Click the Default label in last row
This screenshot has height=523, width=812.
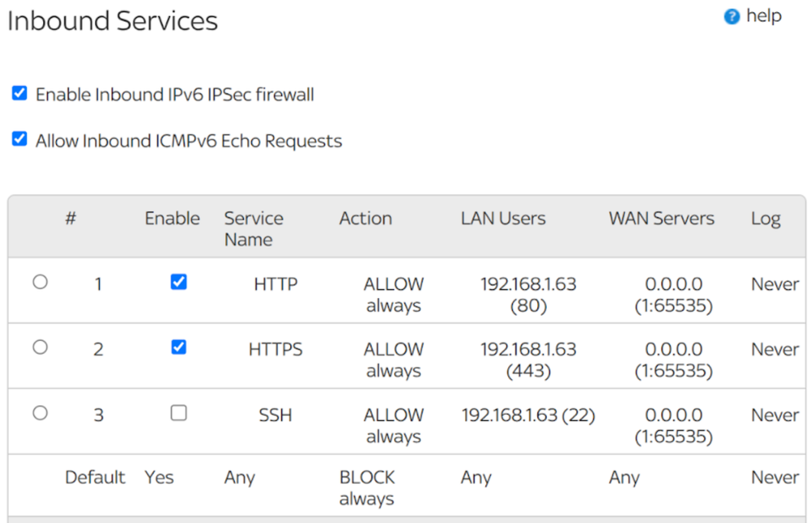(x=95, y=477)
